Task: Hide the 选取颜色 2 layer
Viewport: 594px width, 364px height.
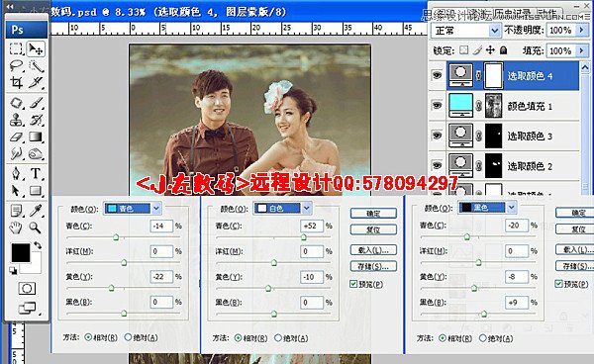Action: click(x=438, y=165)
